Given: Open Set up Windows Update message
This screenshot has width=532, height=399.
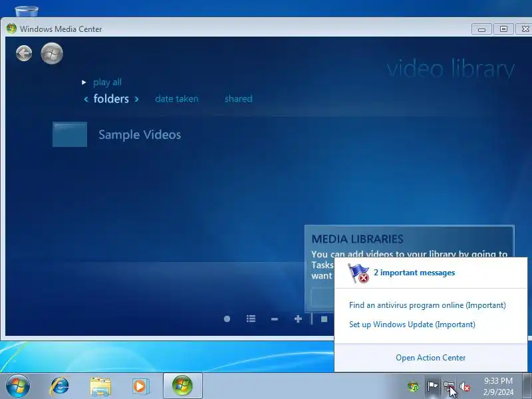Looking at the screenshot, I should click(412, 325).
